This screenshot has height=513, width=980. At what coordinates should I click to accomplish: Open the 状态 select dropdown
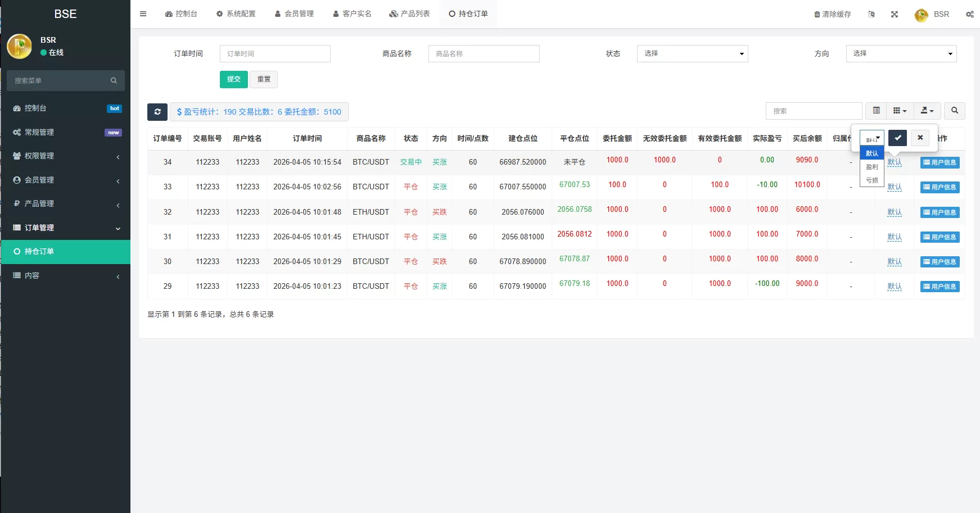click(x=692, y=53)
